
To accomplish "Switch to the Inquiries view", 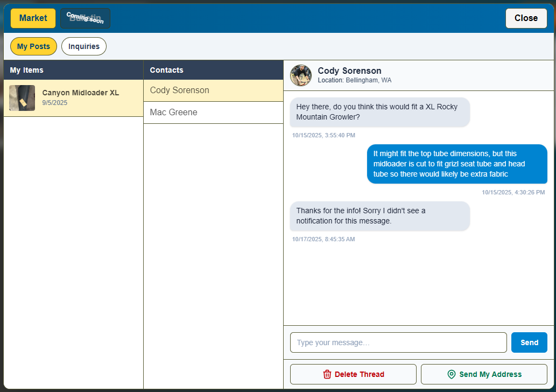I will click(83, 46).
